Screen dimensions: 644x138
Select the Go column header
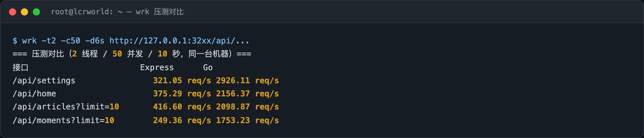[208, 67]
